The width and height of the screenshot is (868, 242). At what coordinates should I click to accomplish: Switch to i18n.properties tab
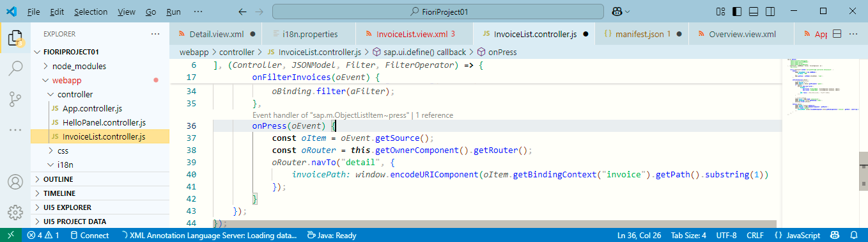coord(309,34)
